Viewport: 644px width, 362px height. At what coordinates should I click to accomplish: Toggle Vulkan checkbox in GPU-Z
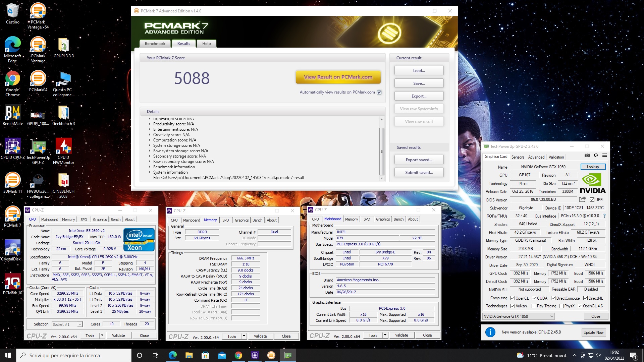tap(513, 306)
